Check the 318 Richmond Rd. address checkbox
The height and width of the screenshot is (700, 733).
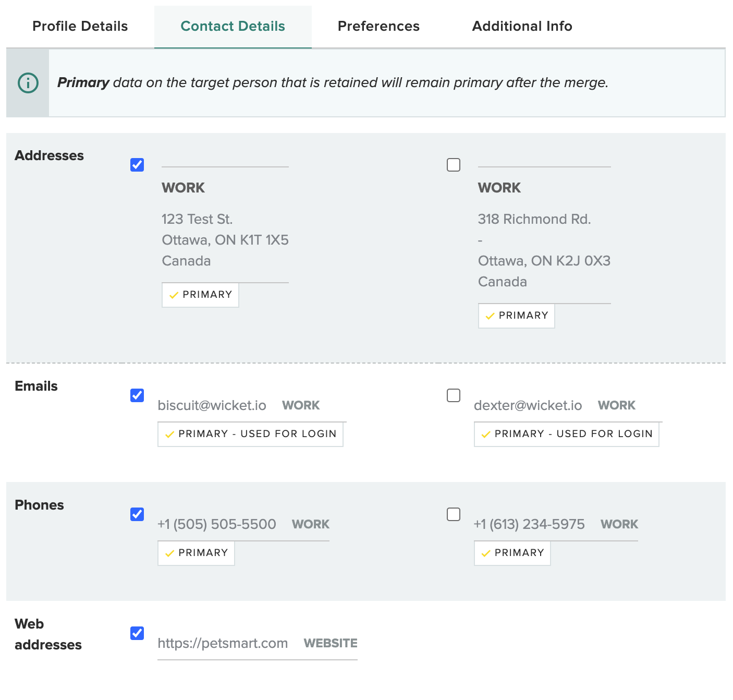click(x=454, y=165)
